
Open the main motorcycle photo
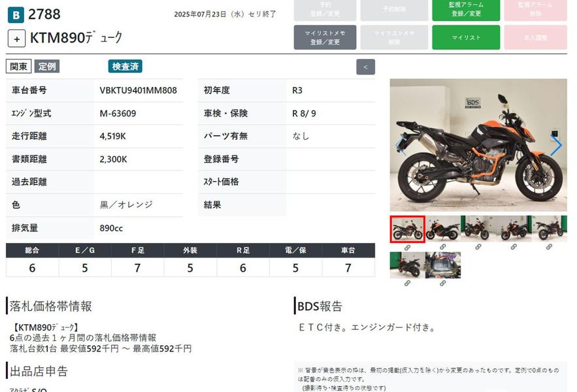(x=478, y=145)
